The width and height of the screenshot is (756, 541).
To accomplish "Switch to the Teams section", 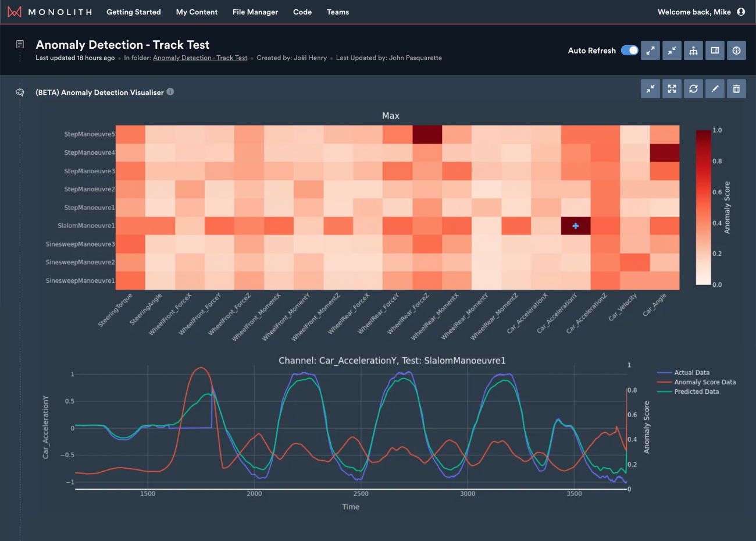I will point(338,12).
